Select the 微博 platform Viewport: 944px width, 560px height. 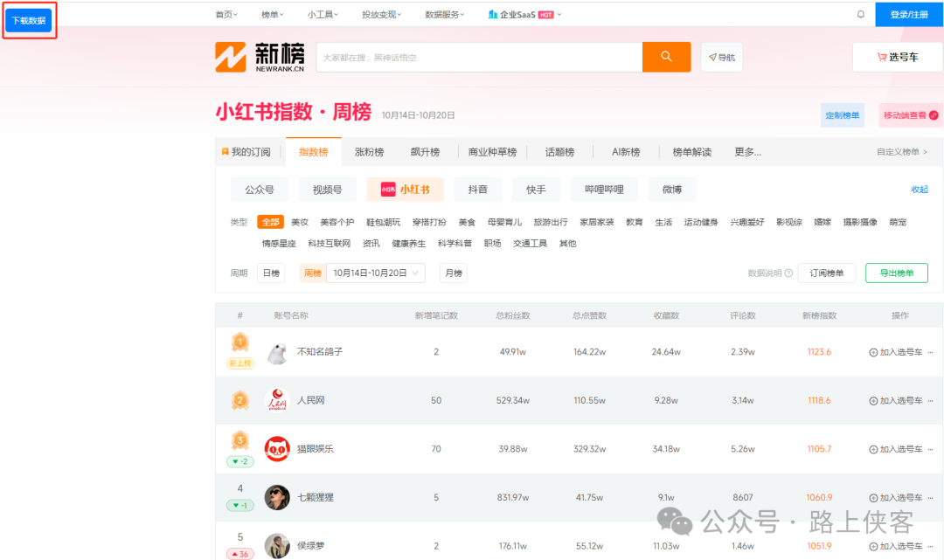672,190
